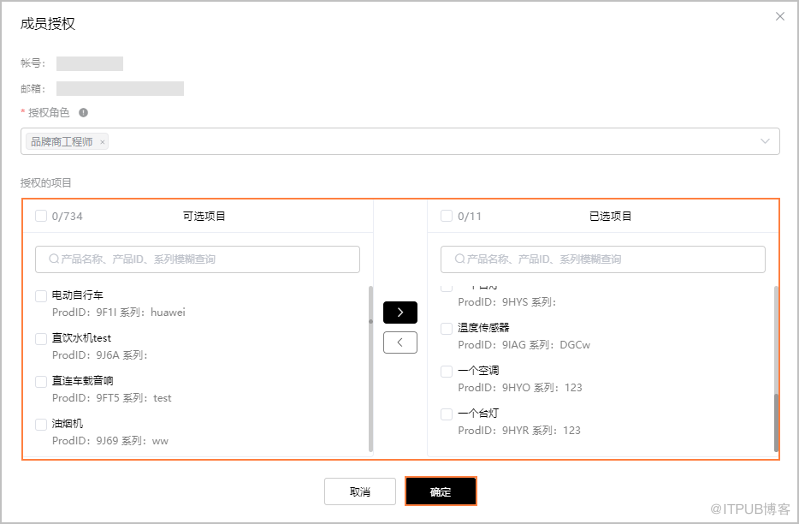This screenshot has height=524, width=800.
Task: Select all 已选项目 with 0/11 checkbox
Action: point(446,216)
